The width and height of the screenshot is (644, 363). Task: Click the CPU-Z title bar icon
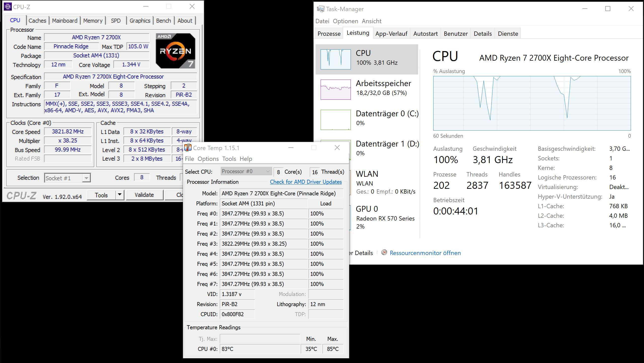click(x=8, y=7)
